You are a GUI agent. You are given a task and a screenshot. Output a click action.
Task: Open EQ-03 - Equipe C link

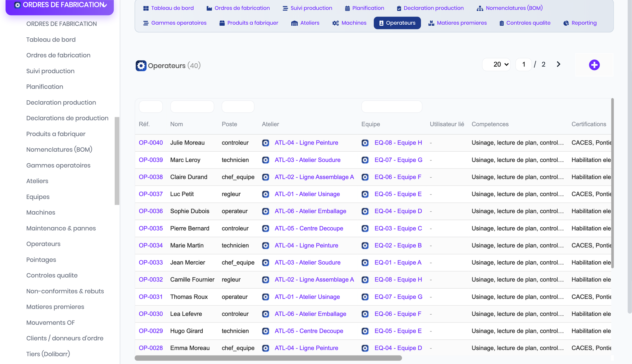[398, 229]
